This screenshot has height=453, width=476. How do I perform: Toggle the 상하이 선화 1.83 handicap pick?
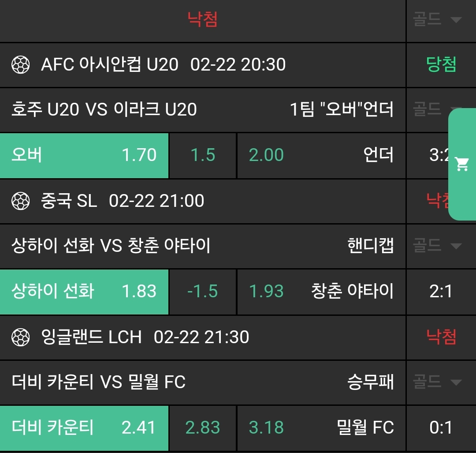84,292
